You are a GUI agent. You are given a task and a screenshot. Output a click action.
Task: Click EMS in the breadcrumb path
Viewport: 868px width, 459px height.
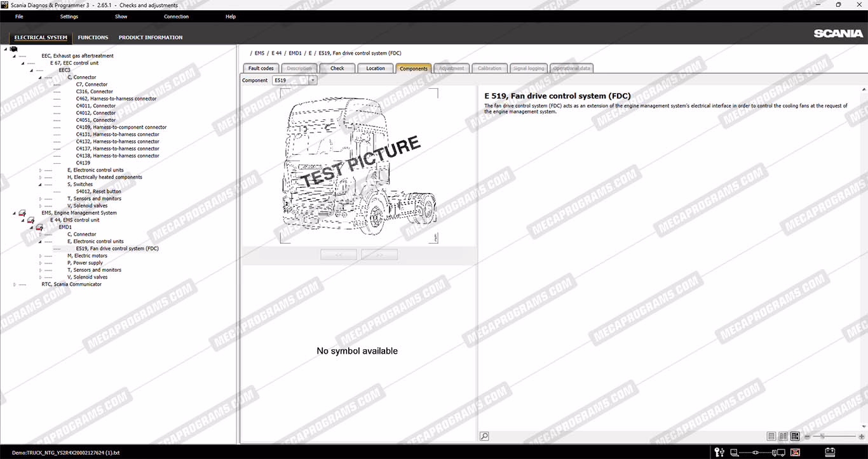[259, 53]
